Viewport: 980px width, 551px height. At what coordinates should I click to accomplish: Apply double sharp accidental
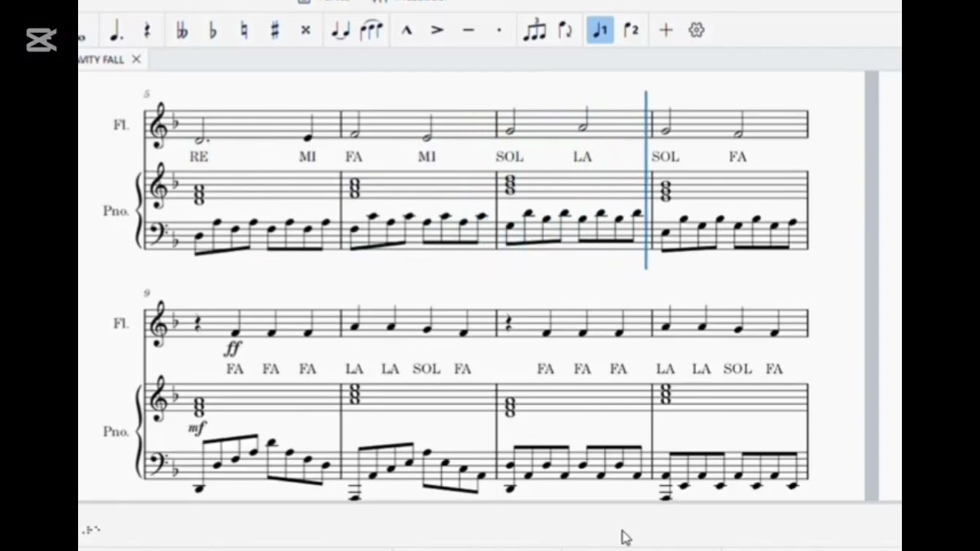[305, 31]
